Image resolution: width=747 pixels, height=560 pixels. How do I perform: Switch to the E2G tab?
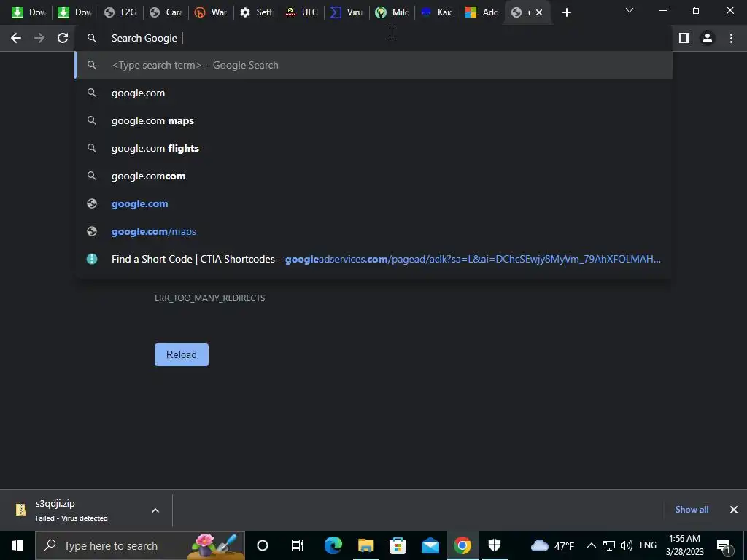120,12
